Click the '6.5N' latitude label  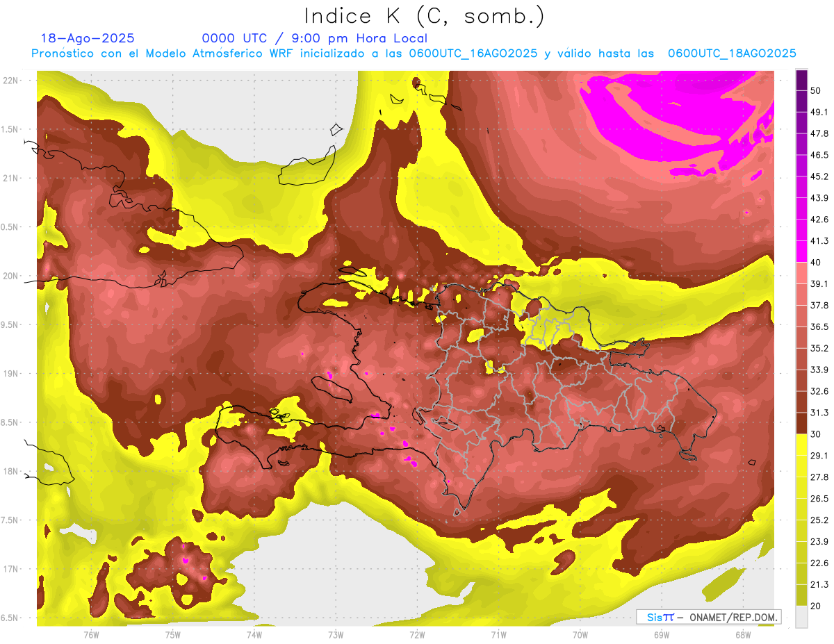pos(10,618)
